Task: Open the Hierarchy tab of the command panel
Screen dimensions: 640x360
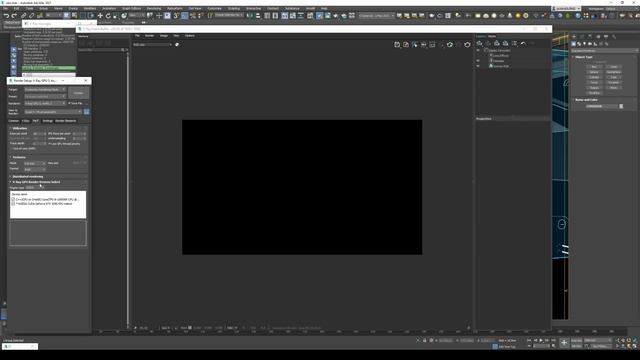Action: tap(590, 37)
